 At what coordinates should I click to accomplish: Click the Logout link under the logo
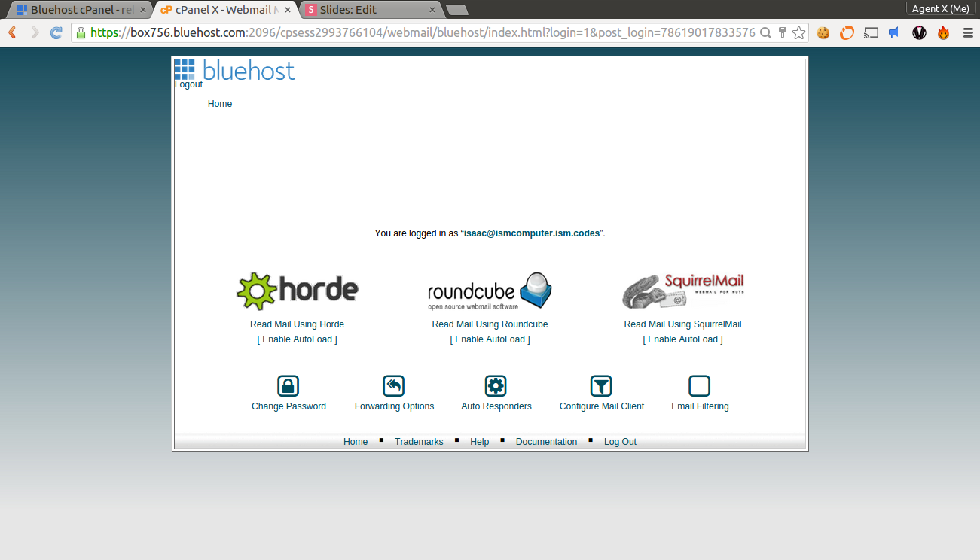tap(188, 84)
